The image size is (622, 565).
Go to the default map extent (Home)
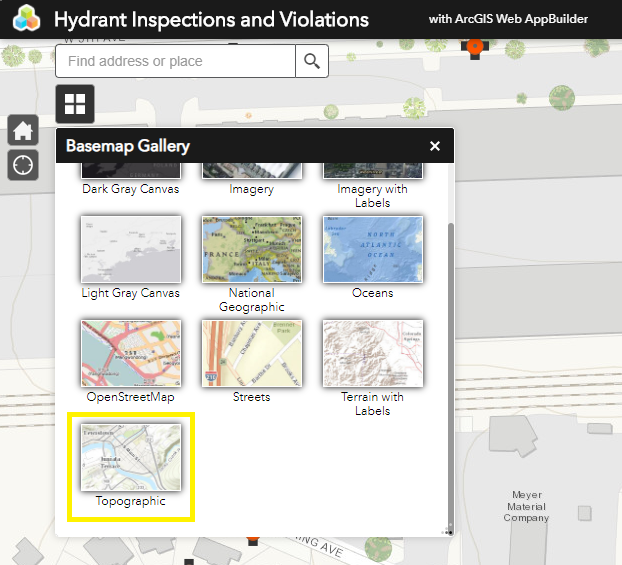point(23,130)
